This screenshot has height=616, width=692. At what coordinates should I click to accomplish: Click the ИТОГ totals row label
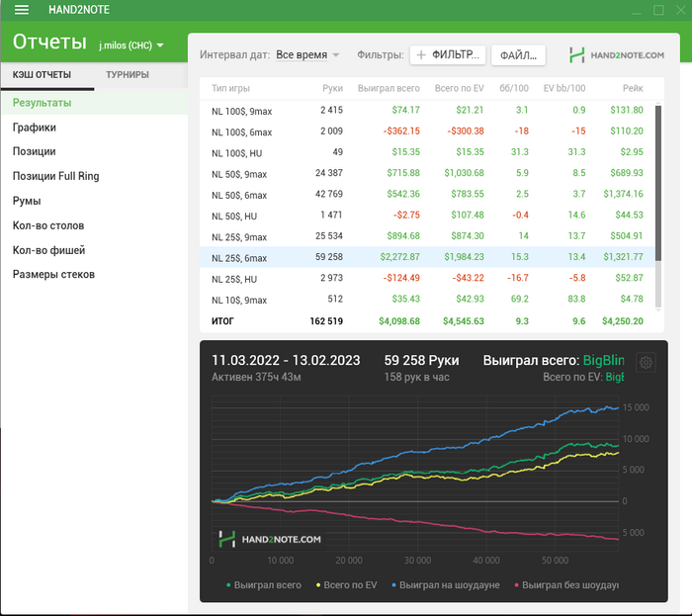tap(222, 321)
